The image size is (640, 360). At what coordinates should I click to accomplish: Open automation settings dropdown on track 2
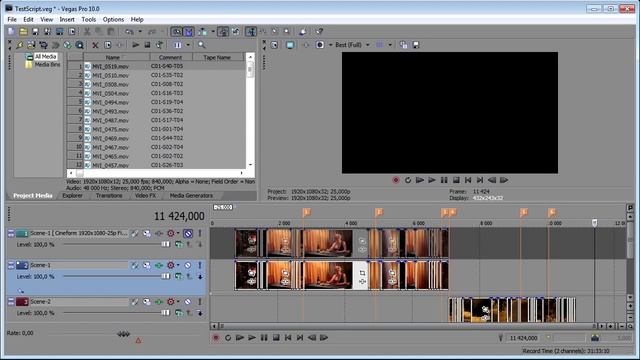178,265
